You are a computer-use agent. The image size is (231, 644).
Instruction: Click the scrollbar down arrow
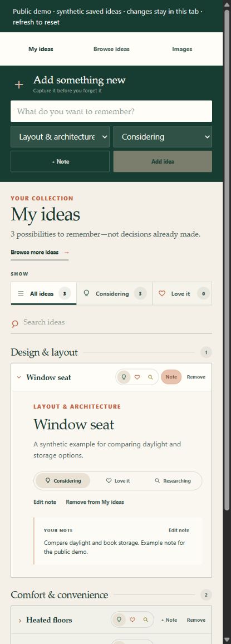227,640
